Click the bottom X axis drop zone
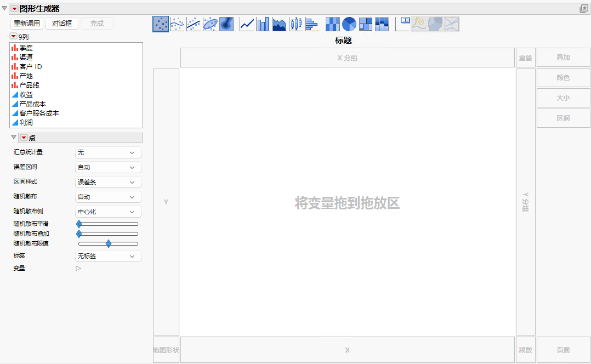 click(348, 350)
